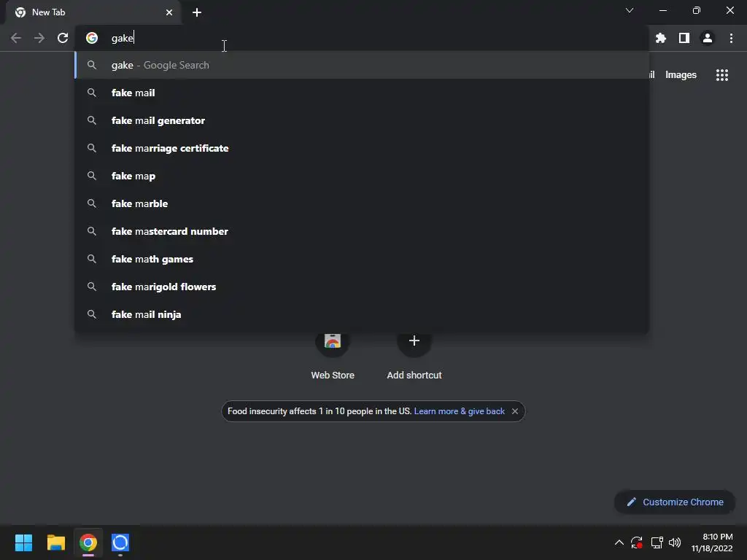Click the Google logo in address bar

[92, 38]
